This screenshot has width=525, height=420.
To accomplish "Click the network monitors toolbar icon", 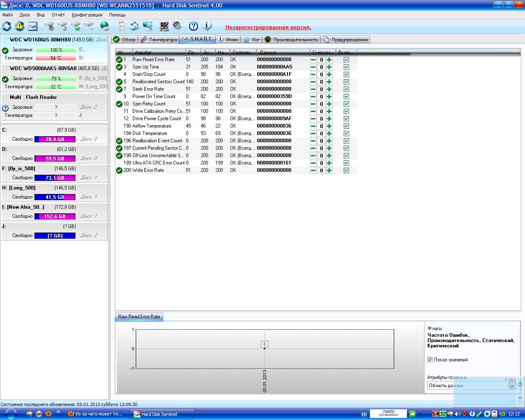I will [148, 26].
